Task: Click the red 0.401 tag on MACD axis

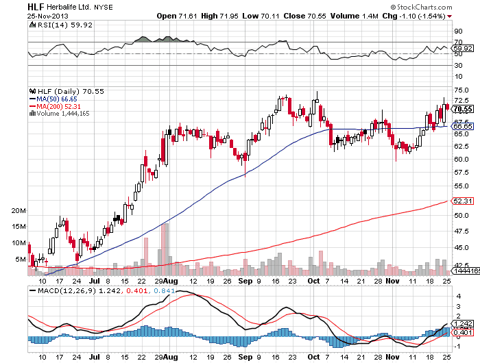Action: coord(462,332)
